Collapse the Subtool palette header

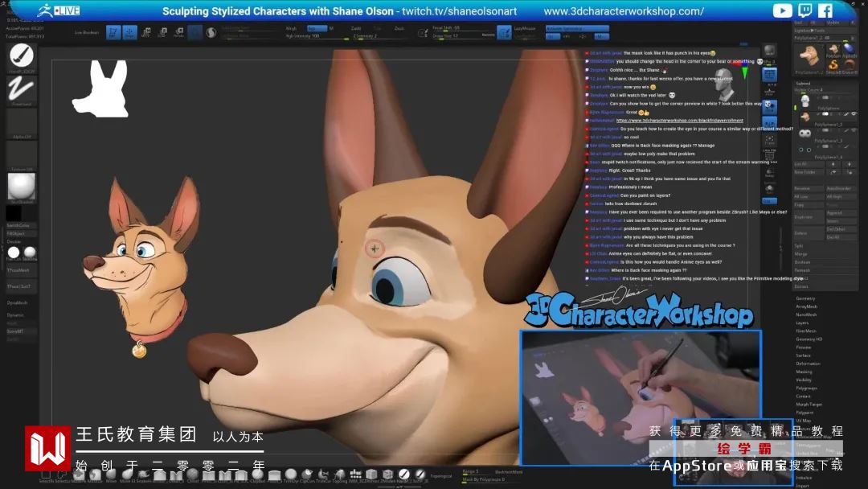click(x=803, y=84)
